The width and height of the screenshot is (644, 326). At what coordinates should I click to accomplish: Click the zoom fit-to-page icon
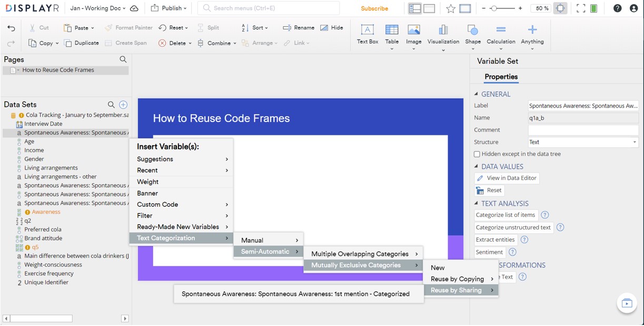coord(560,8)
